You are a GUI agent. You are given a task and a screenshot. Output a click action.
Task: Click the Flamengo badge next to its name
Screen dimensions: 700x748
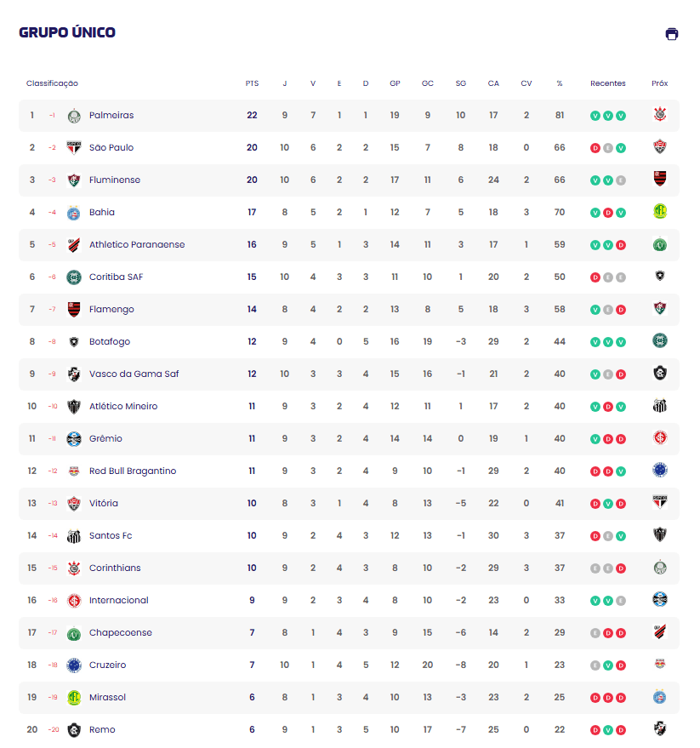(76, 309)
